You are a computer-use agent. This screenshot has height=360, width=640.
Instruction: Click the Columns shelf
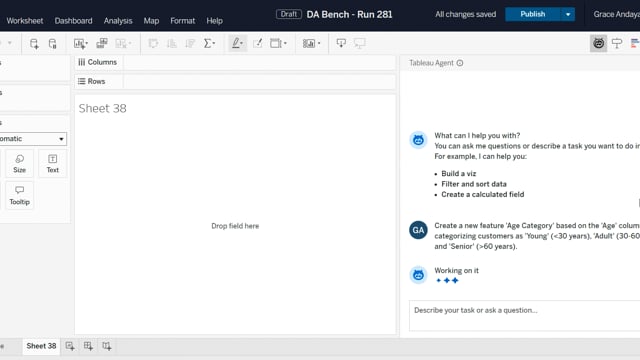point(235,62)
